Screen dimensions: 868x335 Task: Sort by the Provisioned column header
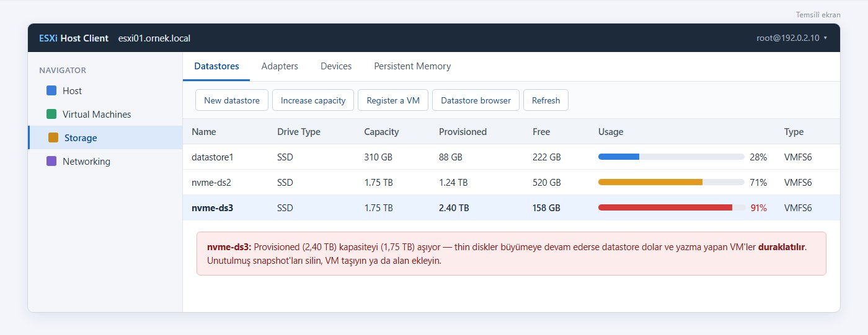pyautogui.click(x=463, y=132)
